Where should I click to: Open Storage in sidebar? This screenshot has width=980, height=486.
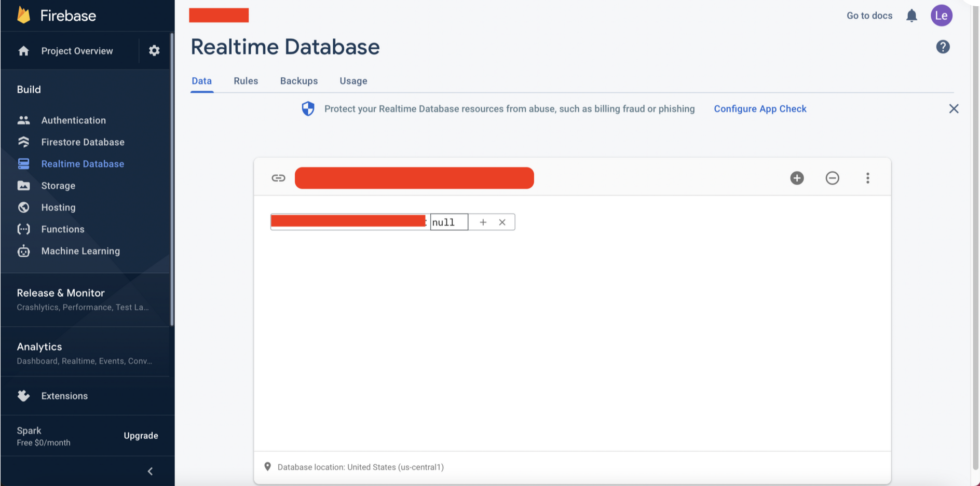[x=58, y=186]
